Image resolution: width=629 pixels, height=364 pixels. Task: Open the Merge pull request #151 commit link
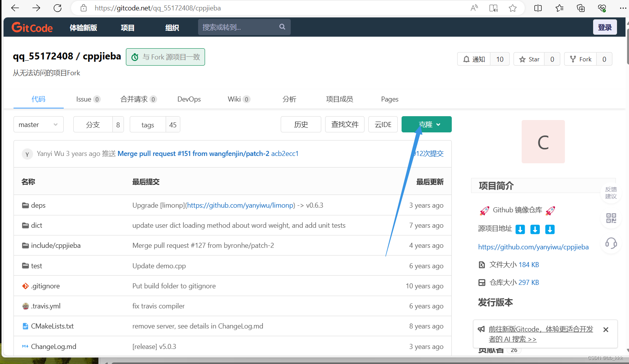[193, 154]
